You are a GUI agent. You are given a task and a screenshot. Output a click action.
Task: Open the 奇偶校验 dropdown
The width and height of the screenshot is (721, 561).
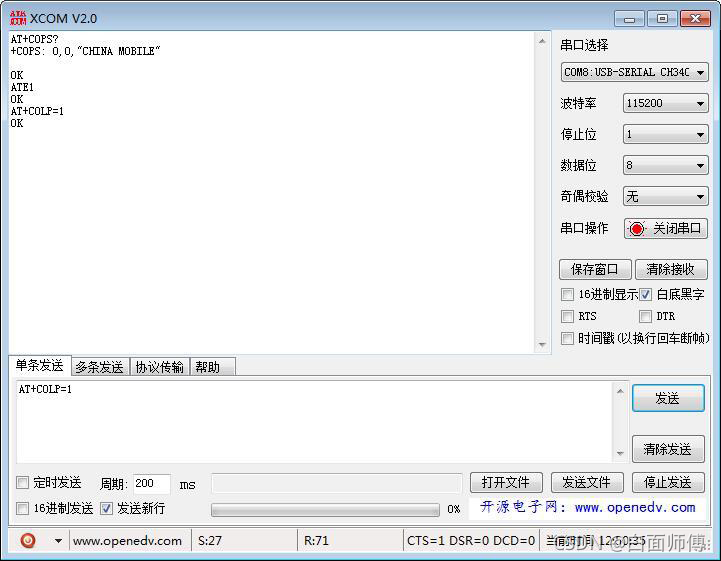pyautogui.click(x=665, y=196)
